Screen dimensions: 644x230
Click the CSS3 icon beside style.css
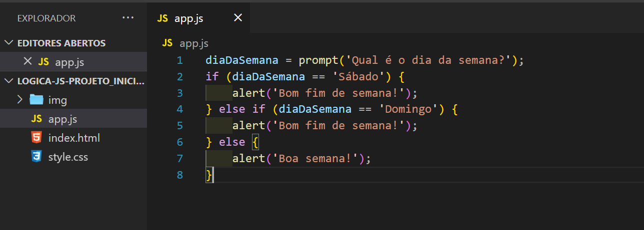tap(36, 157)
